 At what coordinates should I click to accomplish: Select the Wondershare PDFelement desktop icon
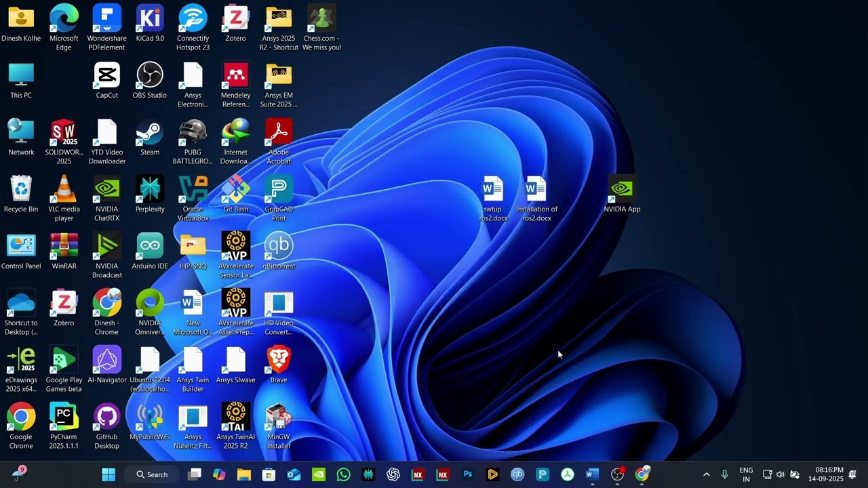pos(106,28)
